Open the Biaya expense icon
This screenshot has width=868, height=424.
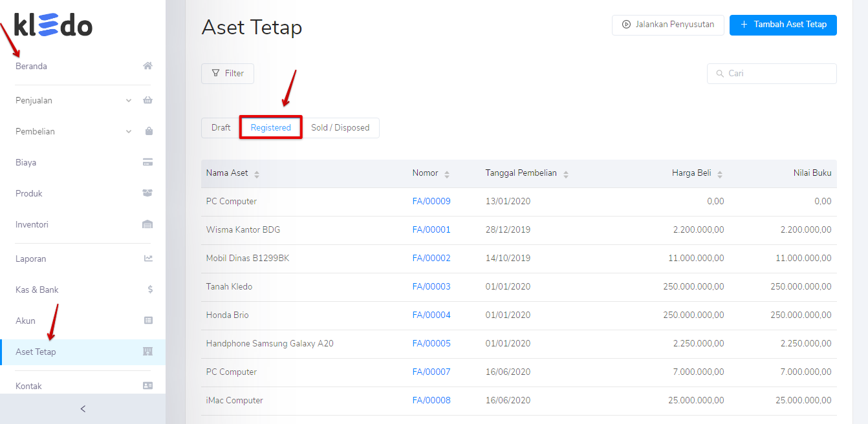(147, 162)
